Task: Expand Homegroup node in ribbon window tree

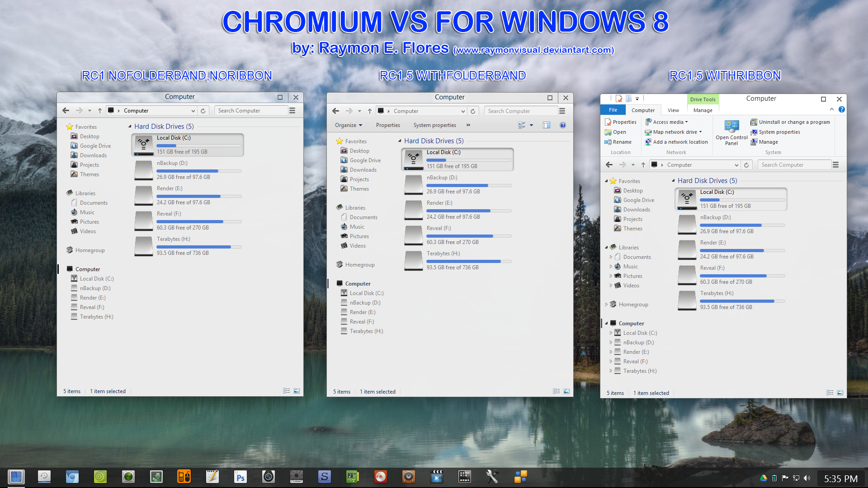Action: click(606, 305)
